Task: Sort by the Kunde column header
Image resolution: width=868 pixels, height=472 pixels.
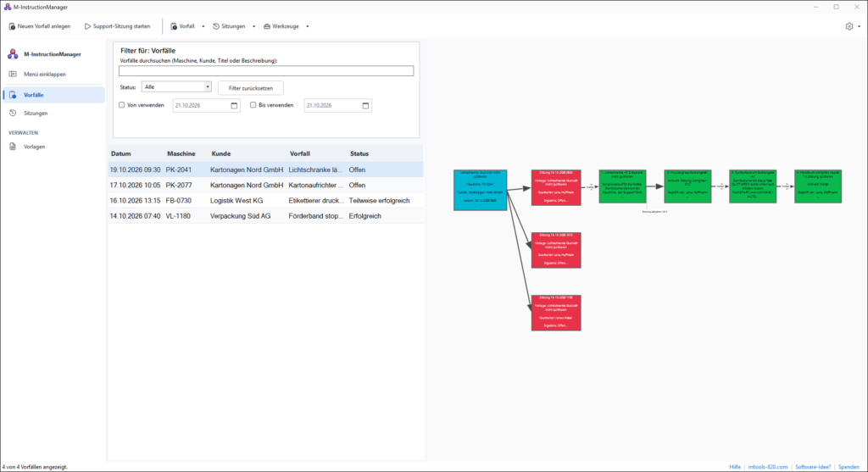Action: tap(248, 153)
